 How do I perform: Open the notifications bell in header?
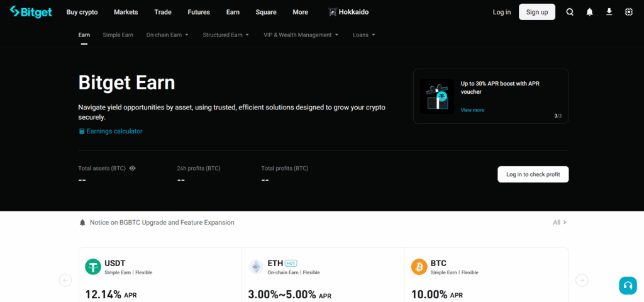point(589,12)
